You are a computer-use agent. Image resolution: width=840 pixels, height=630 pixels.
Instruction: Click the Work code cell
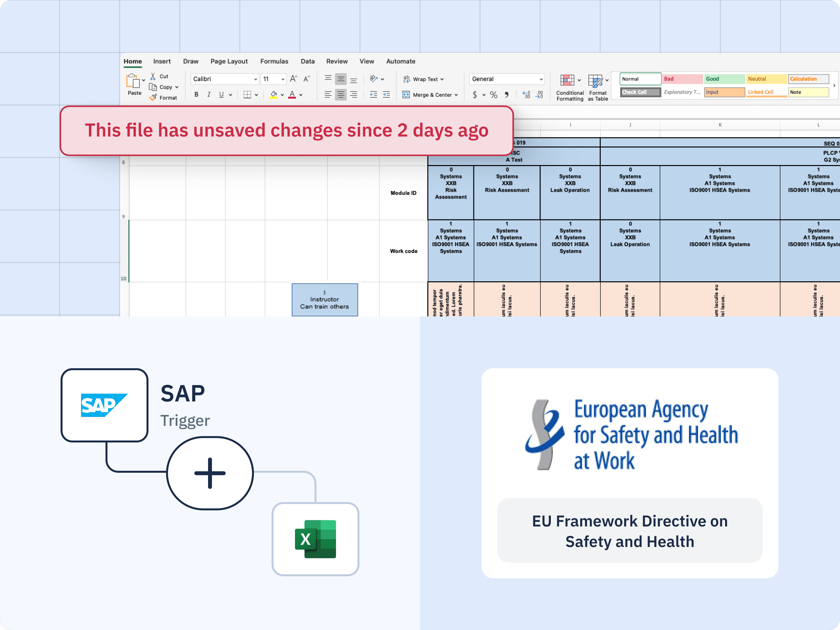coord(403,251)
